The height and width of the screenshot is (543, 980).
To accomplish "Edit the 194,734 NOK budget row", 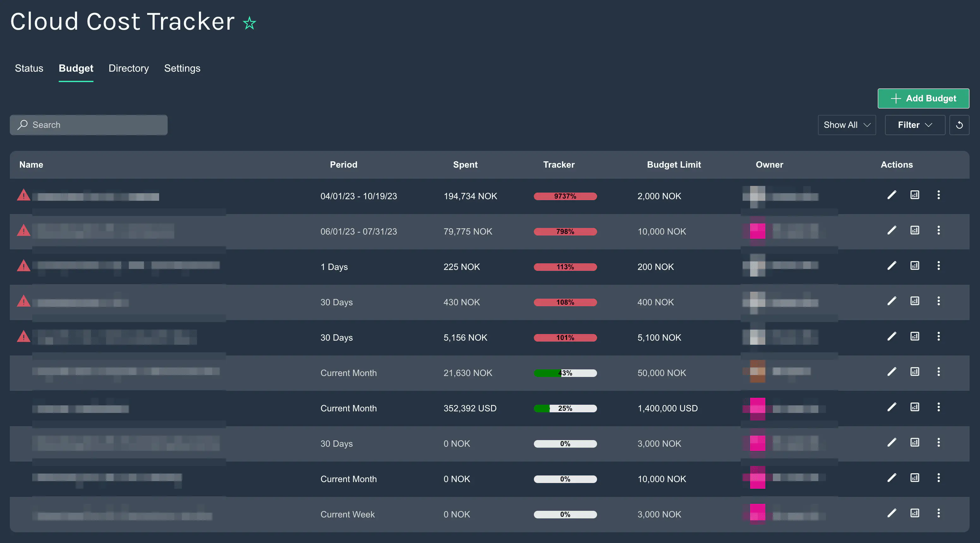I will coord(892,195).
